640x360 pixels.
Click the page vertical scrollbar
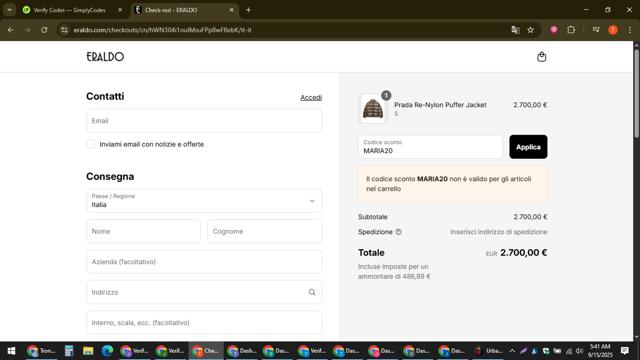pos(636,94)
